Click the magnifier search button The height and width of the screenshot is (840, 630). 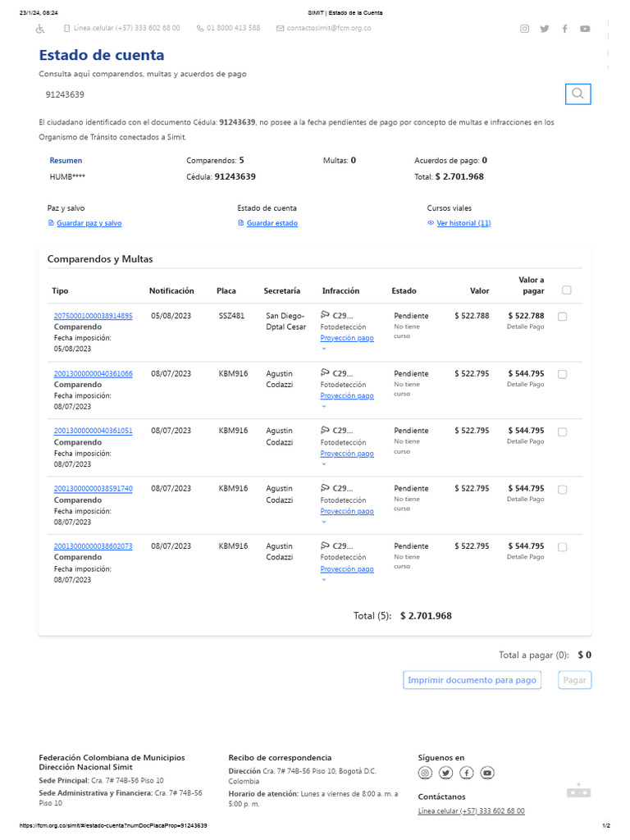click(577, 94)
